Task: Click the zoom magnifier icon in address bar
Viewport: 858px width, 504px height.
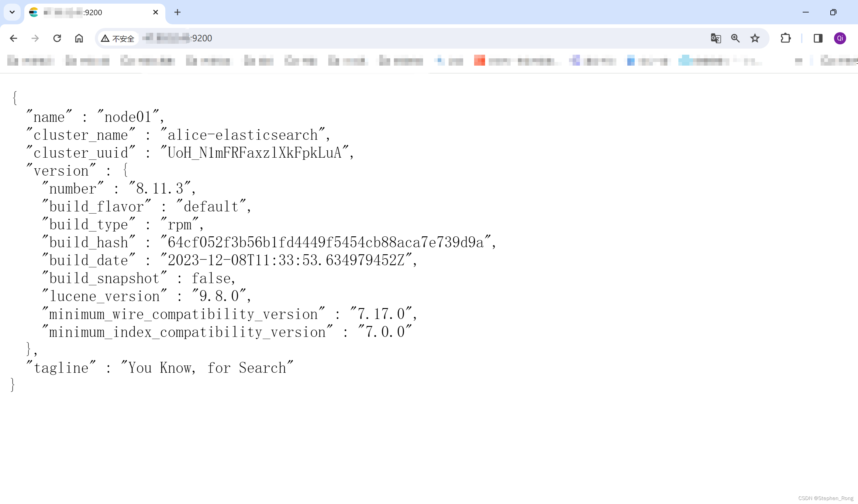Action: pos(736,38)
